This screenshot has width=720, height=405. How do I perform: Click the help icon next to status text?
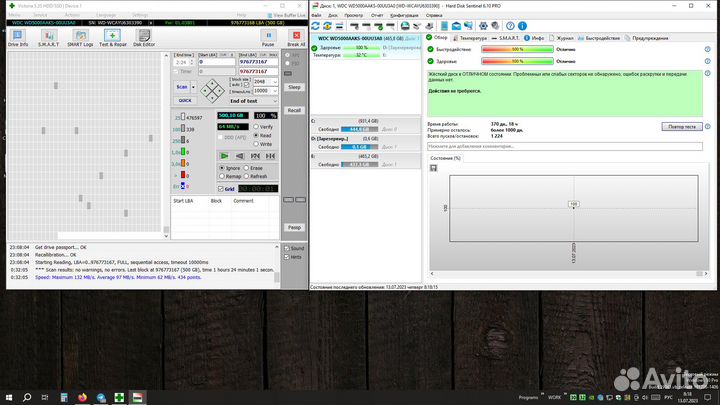[708, 73]
